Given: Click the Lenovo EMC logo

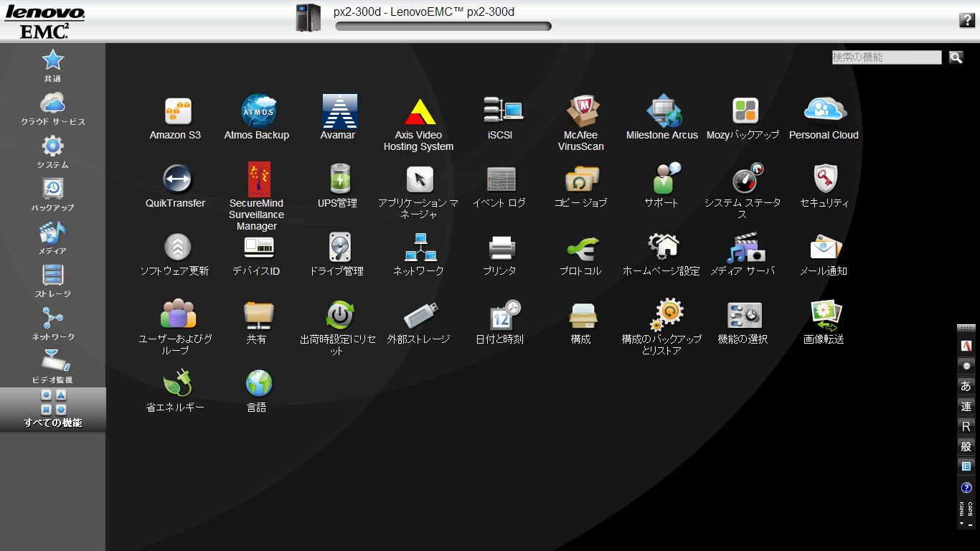Looking at the screenshot, I should (x=44, y=21).
